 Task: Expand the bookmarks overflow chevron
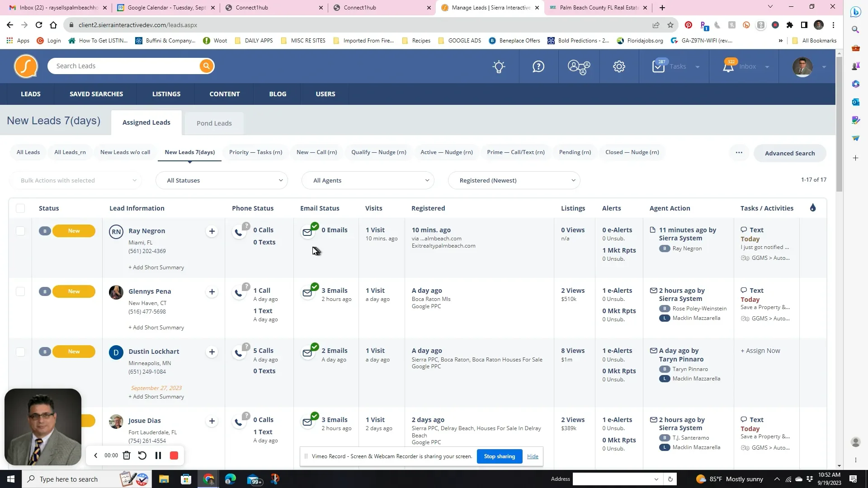pyautogui.click(x=780, y=41)
